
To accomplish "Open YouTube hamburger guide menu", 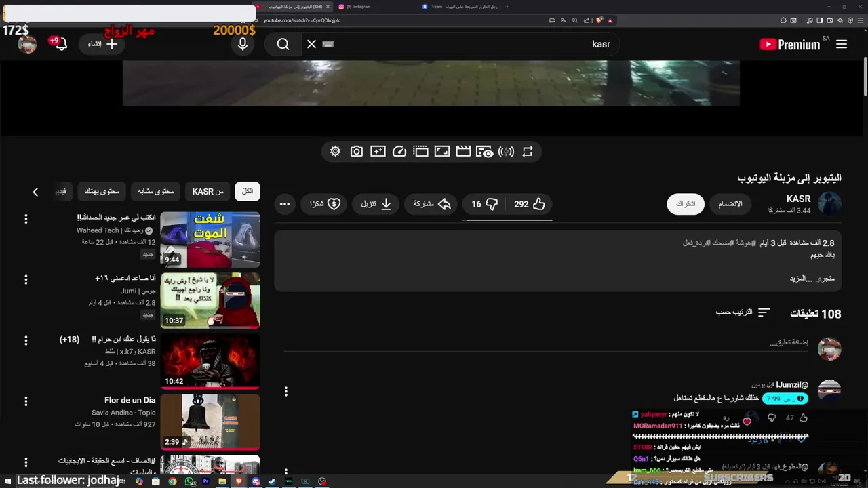I will point(842,44).
